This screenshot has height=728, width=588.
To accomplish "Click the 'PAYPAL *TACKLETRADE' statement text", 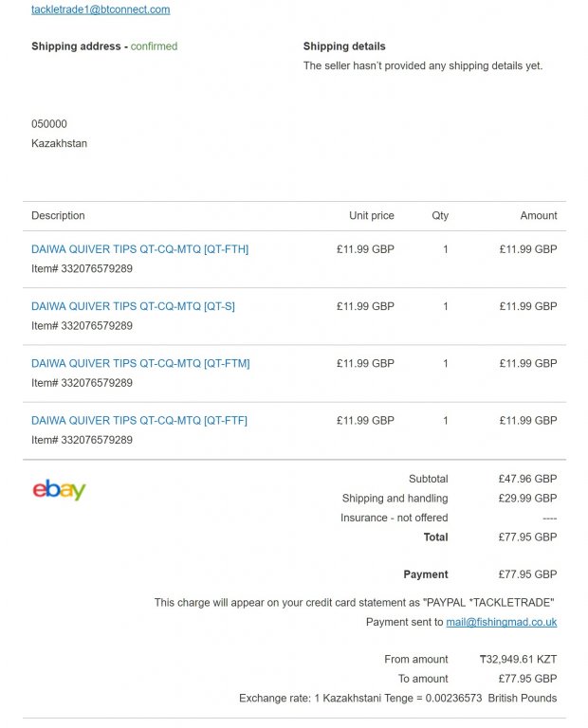I will coord(488,602).
